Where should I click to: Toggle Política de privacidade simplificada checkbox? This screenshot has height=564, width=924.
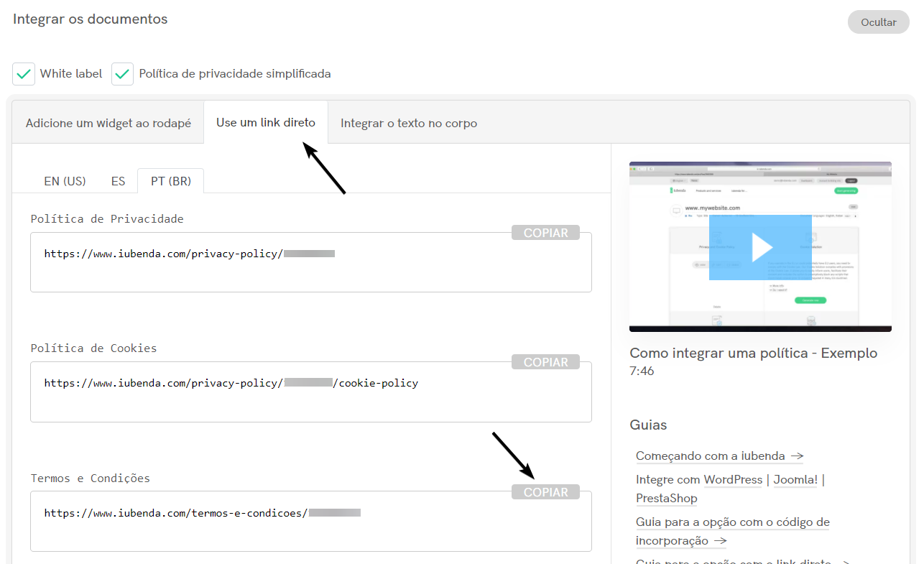click(x=123, y=74)
